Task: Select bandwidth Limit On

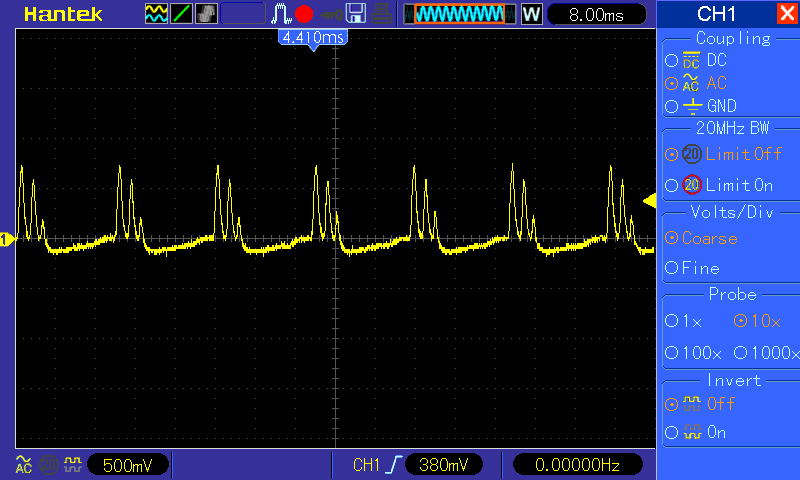Action: [x=719, y=185]
